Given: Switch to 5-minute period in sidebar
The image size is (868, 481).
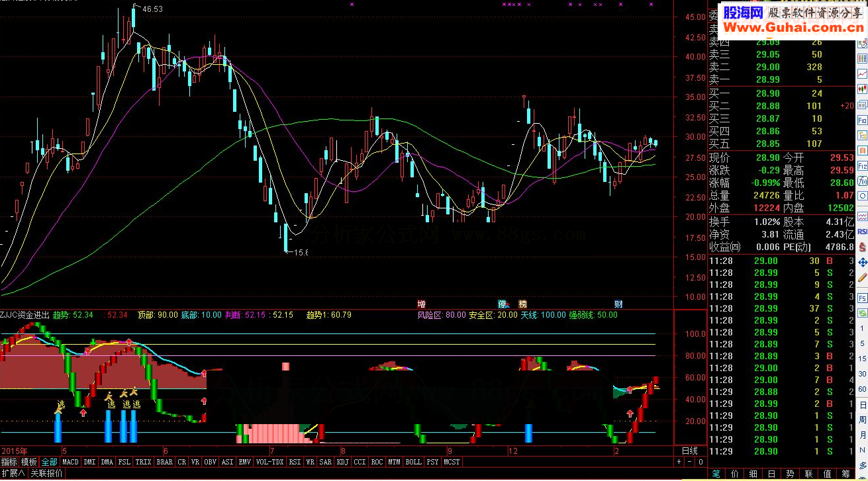Looking at the screenshot, I should coord(862,343).
